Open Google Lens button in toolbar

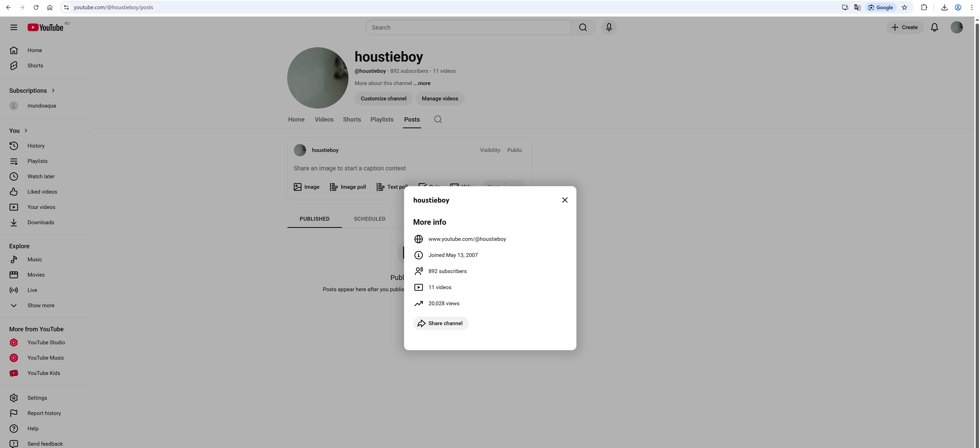(x=880, y=7)
